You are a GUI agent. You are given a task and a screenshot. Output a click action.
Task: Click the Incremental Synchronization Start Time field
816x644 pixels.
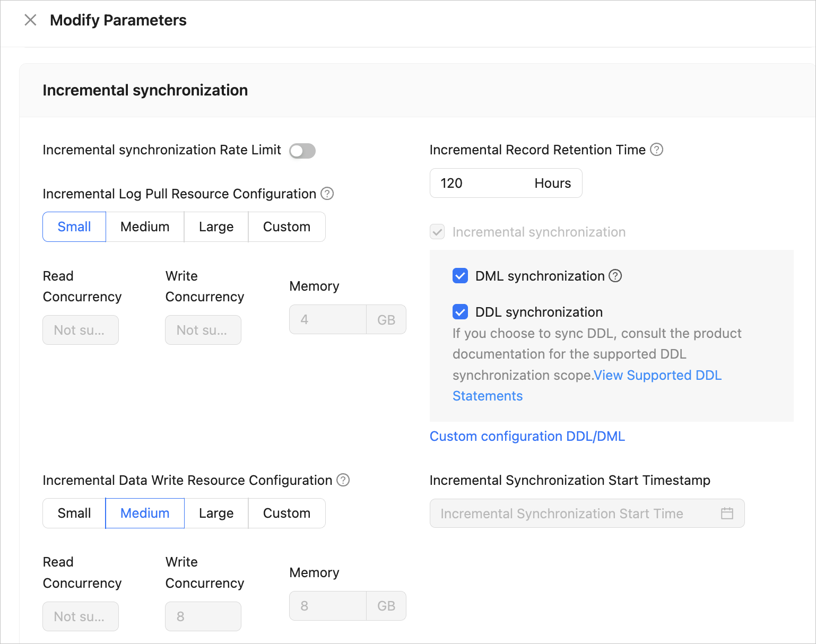573,514
